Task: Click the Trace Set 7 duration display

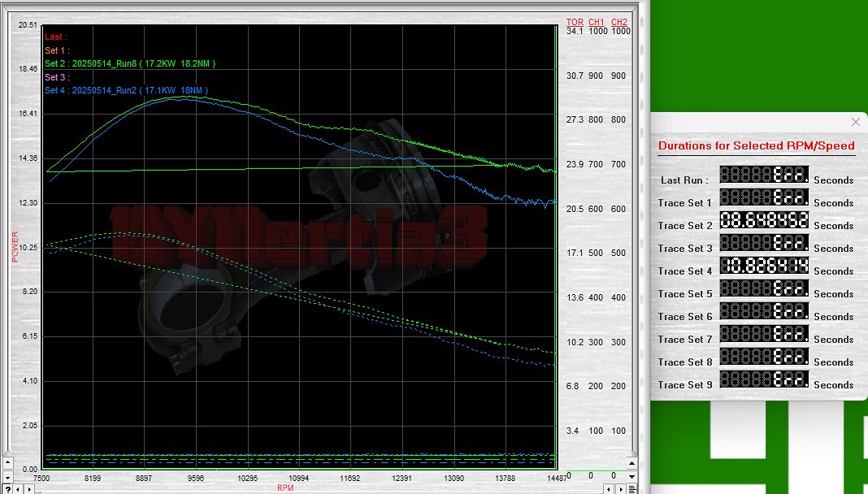Action: pos(764,333)
